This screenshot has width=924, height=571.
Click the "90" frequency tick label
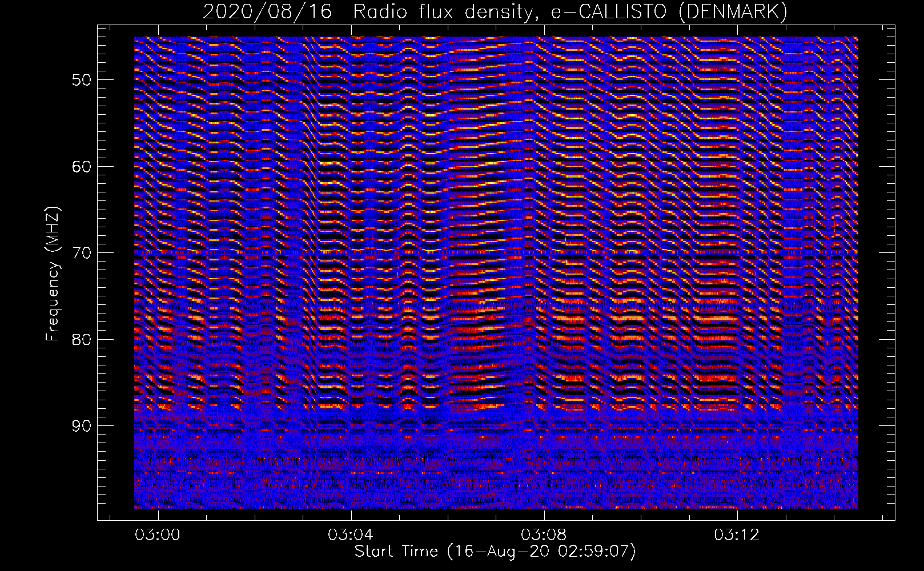tap(82, 427)
